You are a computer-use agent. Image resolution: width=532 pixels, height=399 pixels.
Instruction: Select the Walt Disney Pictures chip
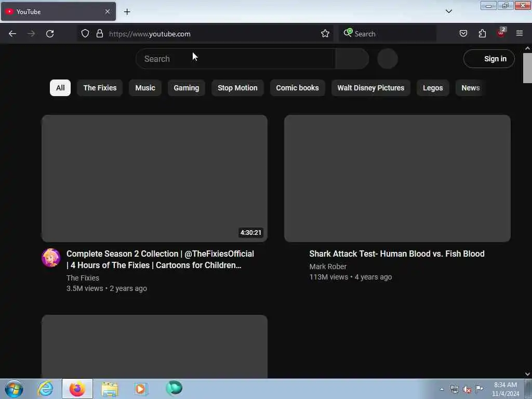click(x=370, y=88)
